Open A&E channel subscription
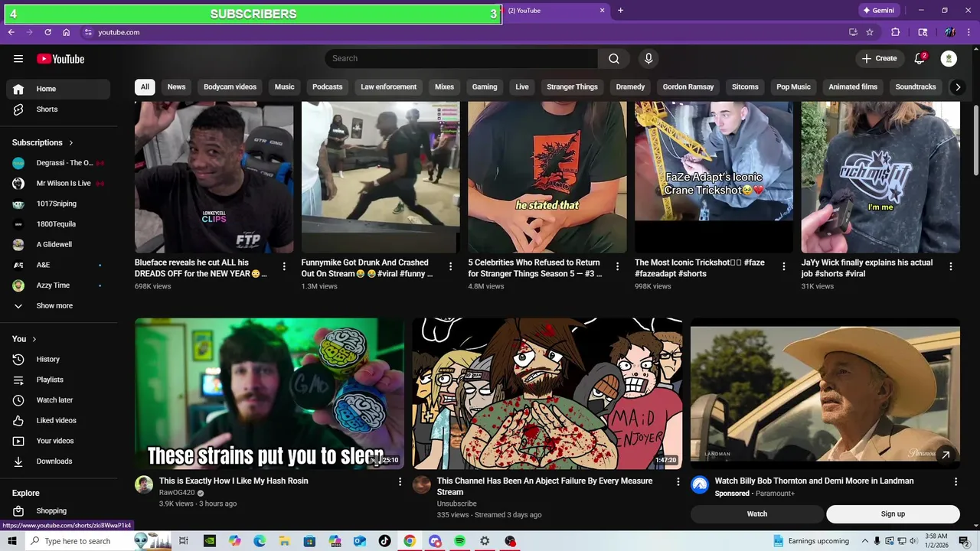980x551 pixels. [x=58, y=265]
